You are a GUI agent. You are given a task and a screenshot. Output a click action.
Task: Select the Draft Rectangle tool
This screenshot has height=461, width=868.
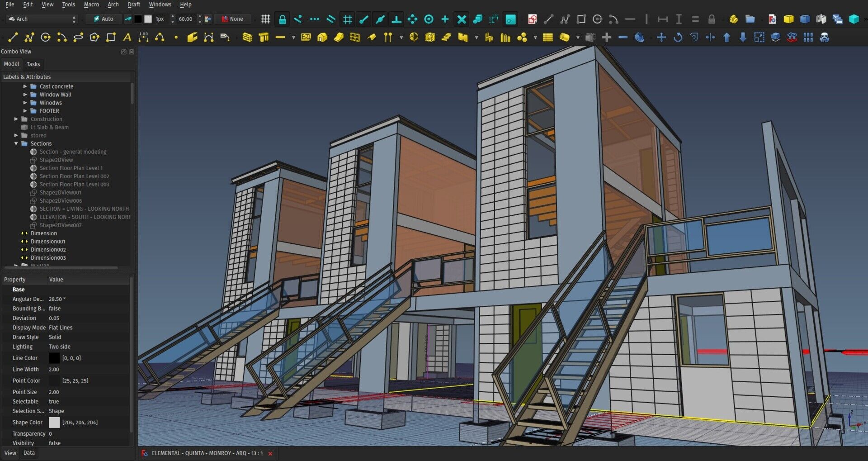pyautogui.click(x=111, y=38)
